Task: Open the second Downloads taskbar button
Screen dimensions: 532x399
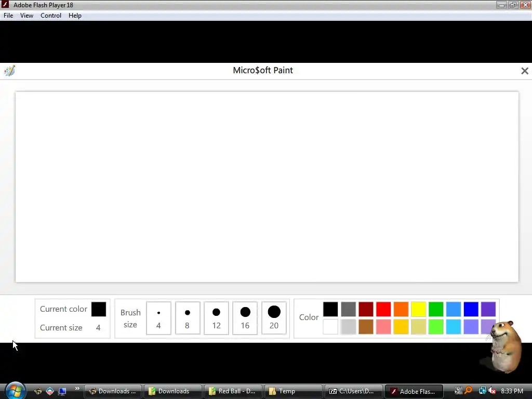Action: [x=172, y=391]
